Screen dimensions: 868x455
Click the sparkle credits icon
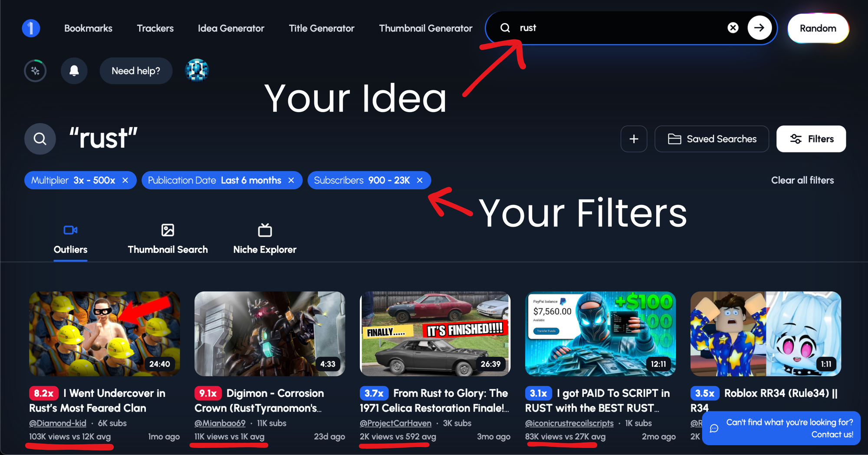tap(35, 71)
